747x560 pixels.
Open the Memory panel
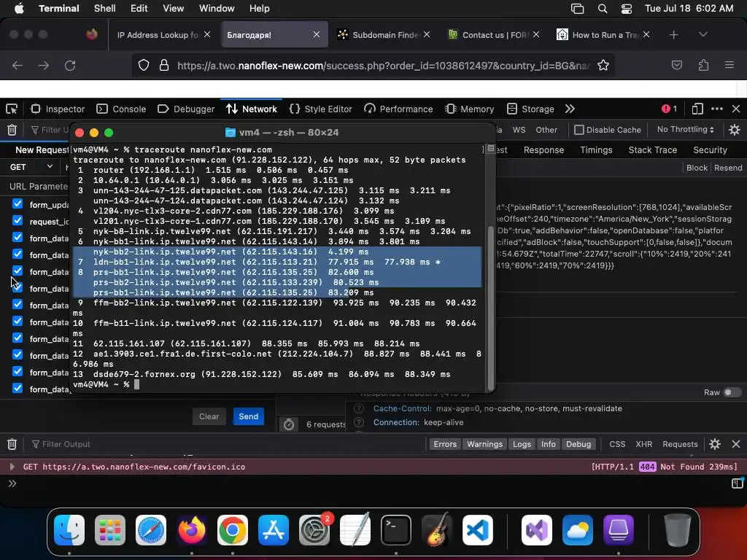click(x=469, y=109)
